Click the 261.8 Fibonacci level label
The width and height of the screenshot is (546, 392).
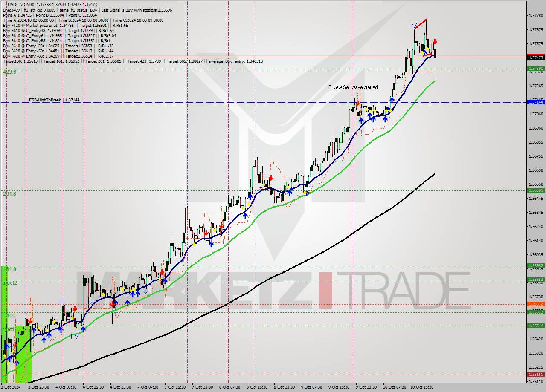point(9,194)
